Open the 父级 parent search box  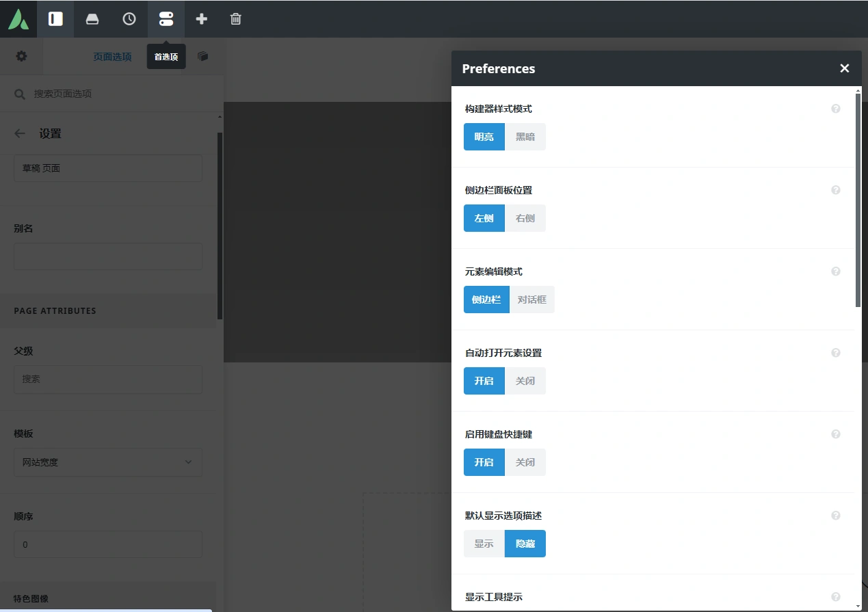pyautogui.click(x=107, y=380)
